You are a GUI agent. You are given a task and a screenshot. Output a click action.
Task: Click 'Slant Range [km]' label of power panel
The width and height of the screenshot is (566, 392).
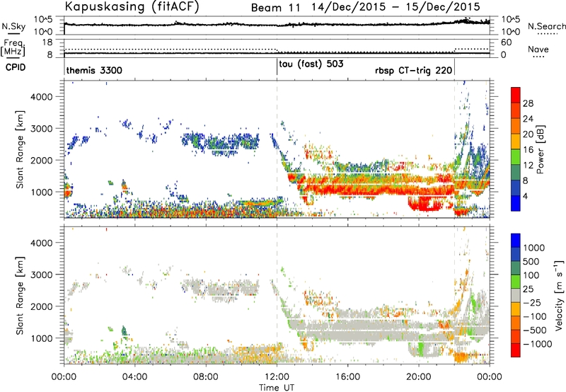pos(20,149)
